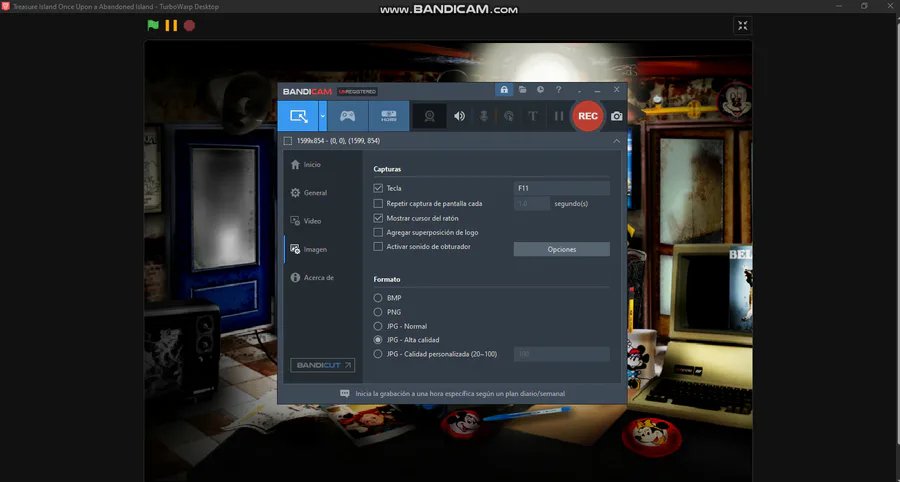900x482 pixels.
Task: Enable Repetir captura de pantalla cada
Action: point(378,203)
